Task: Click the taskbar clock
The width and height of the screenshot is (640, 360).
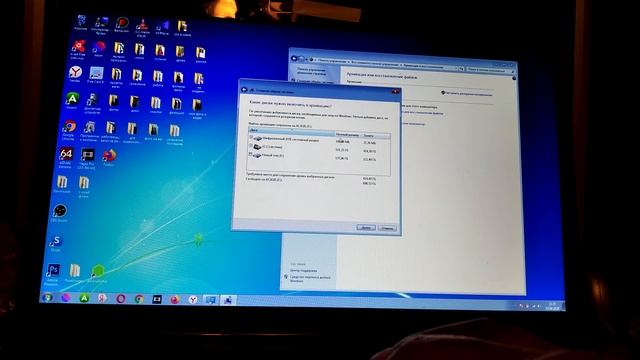Action: 553,305
